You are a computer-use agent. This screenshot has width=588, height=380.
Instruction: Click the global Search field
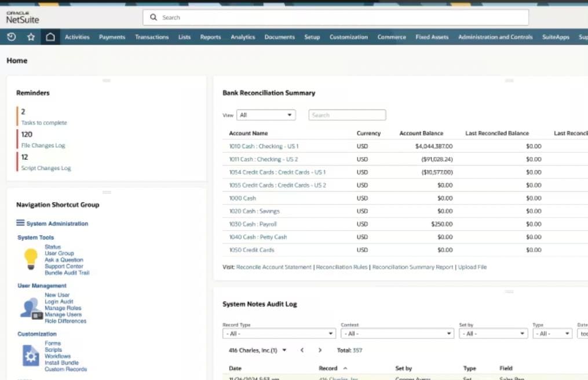click(336, 17)
